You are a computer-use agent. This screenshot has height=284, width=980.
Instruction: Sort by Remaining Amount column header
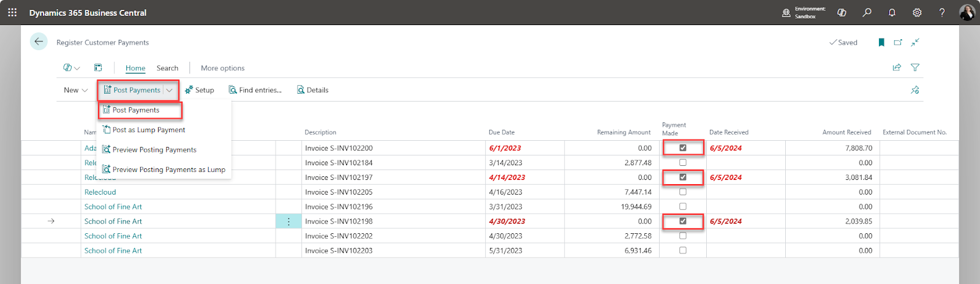point(624,132)
